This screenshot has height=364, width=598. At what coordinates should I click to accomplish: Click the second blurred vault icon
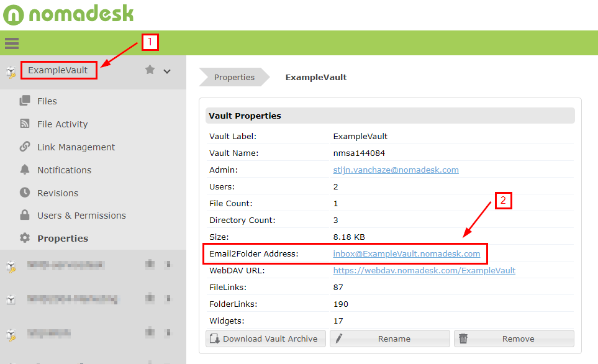(x=11, y=299)
